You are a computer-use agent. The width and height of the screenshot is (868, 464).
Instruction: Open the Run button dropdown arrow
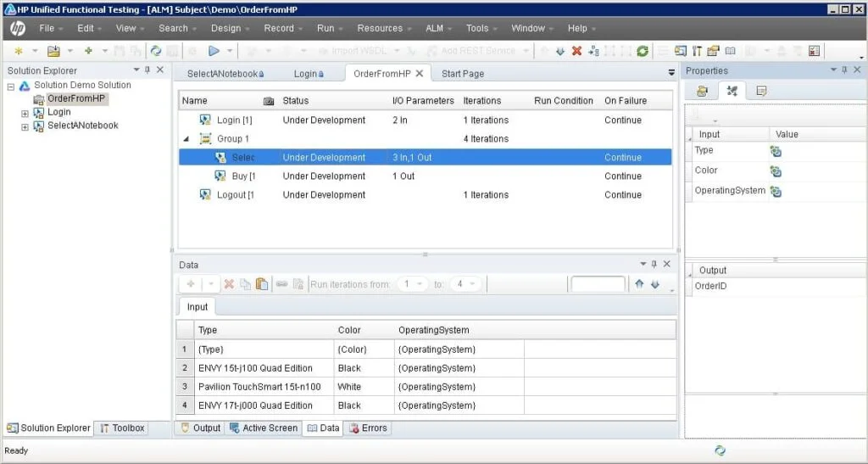[x=229, y=51]
